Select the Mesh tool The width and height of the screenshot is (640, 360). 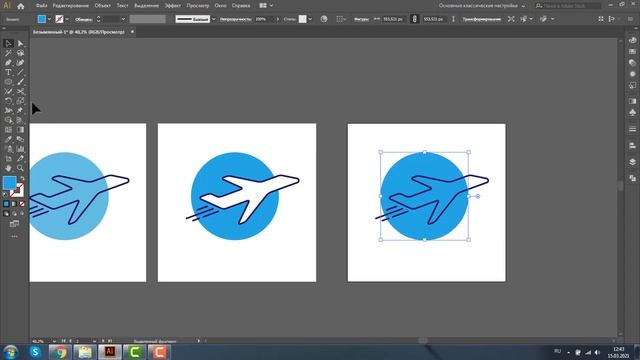tap(8, 130)
